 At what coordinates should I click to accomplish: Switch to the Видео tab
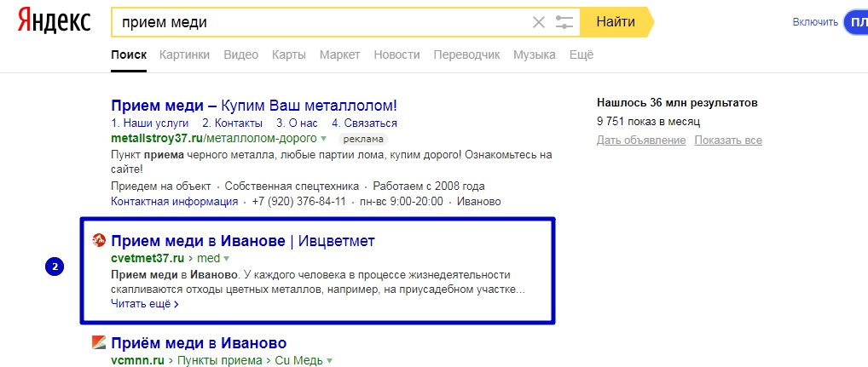(240, 54)
